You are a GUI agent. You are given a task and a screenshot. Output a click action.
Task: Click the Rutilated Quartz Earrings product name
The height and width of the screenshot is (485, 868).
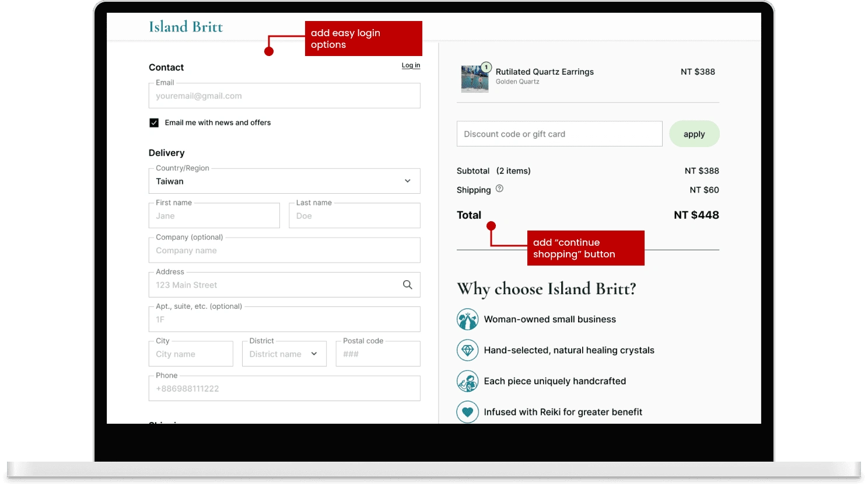click(x=545, y=72)
